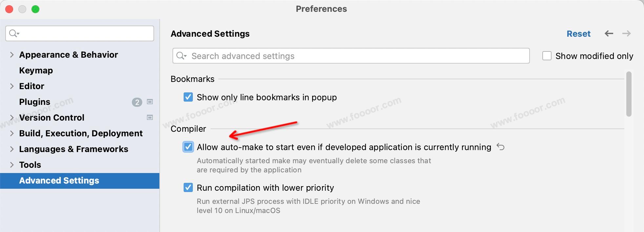Select Advanced Settings in the sidebar

pos(59,181)
